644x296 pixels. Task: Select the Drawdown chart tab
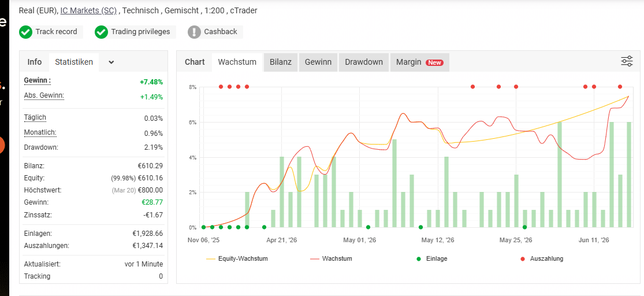(x=364, y=62)
